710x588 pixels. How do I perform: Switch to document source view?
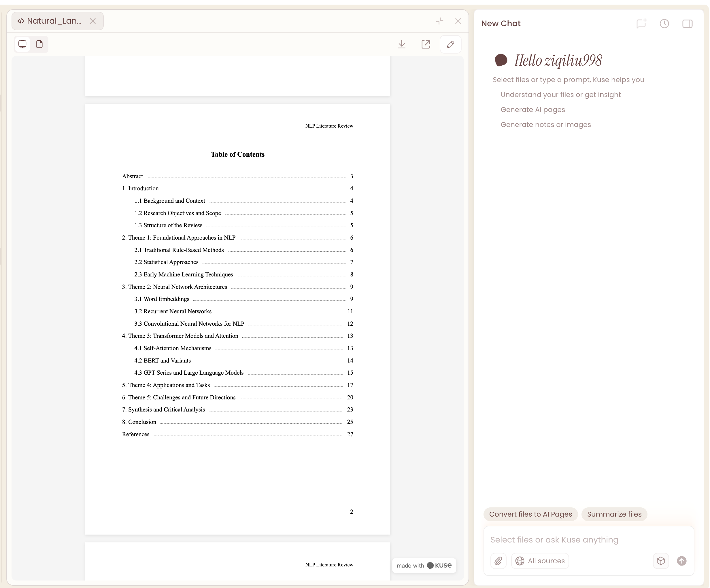click(x=39, y=44)
